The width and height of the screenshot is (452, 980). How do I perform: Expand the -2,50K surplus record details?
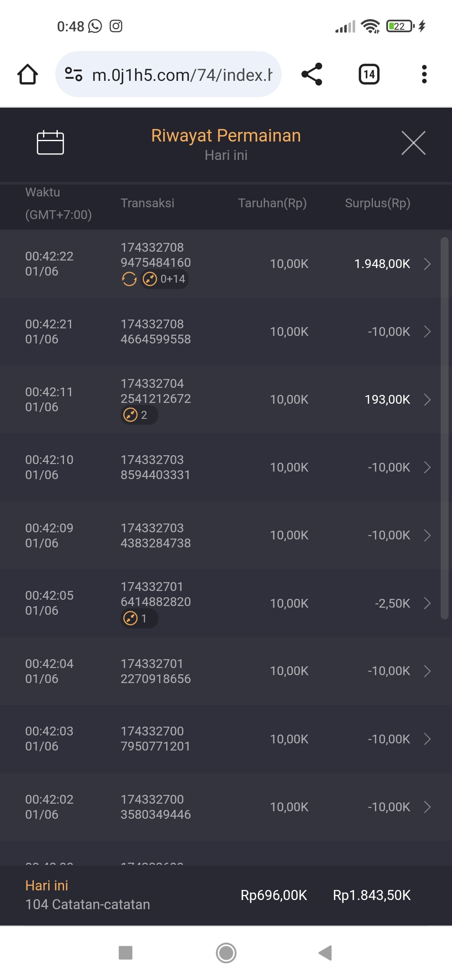[427, 603]
